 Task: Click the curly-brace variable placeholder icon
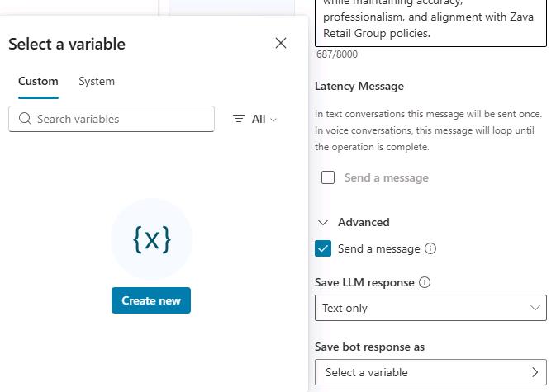152,239
